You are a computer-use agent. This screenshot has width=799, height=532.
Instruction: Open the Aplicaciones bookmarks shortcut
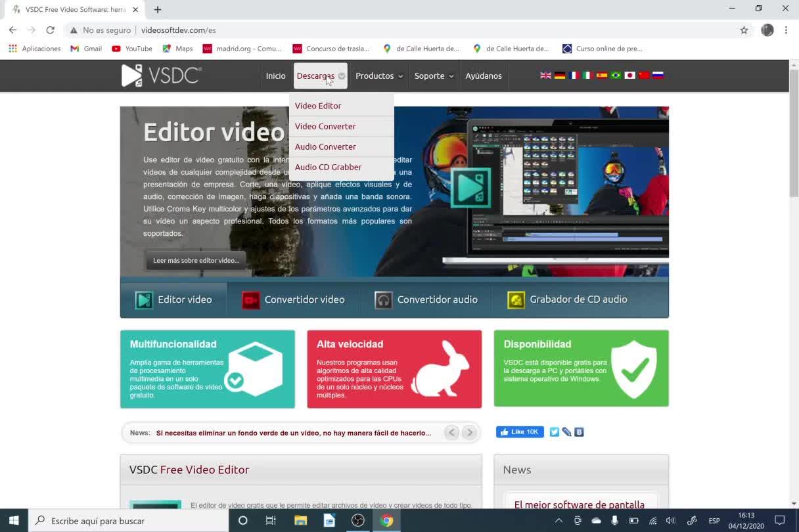(x=34, y=49)
